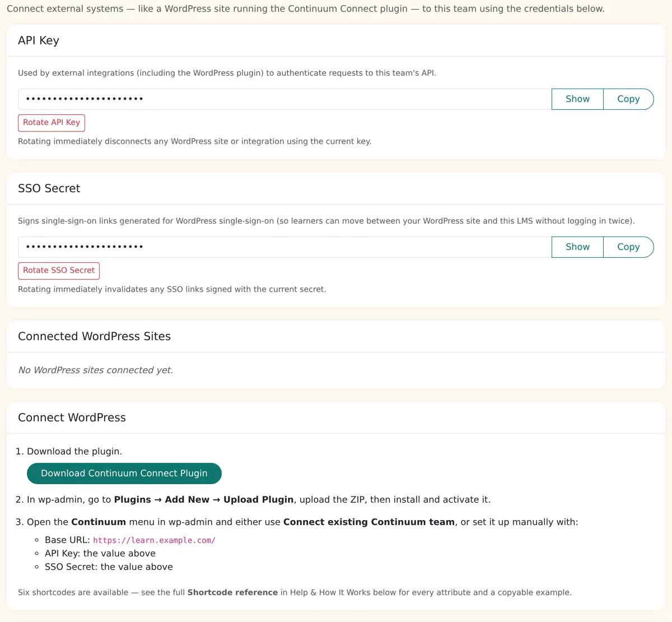Click 'SSO Secret: the value above' bullet
The image size is (672, 622).
click(109, 567)
